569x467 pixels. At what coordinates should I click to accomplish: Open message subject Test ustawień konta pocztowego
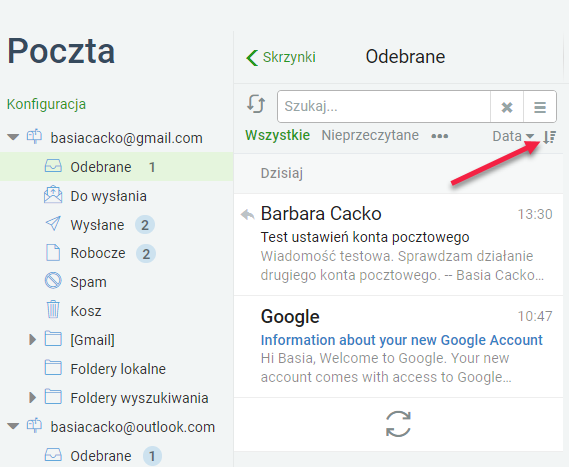(x=365, y=237)
